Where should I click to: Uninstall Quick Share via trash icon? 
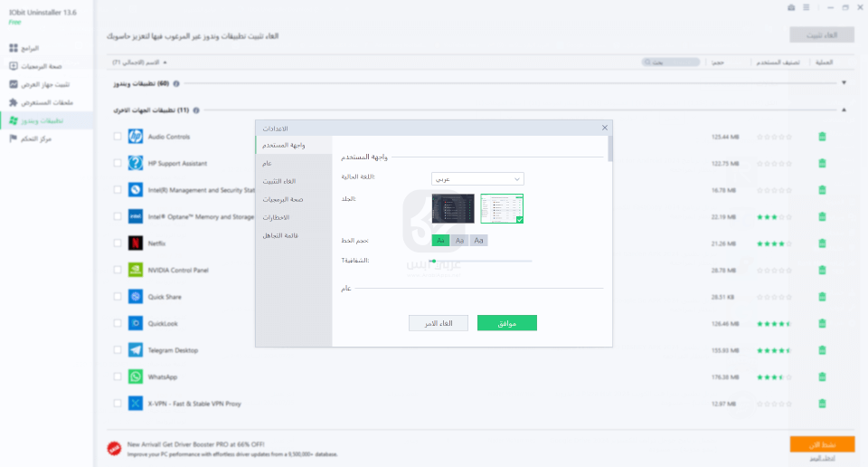coord(822,296)
